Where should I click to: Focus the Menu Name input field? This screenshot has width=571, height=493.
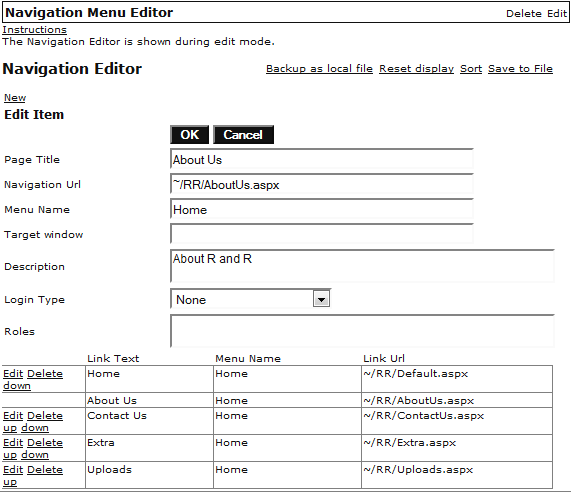(x=322, y=209)
